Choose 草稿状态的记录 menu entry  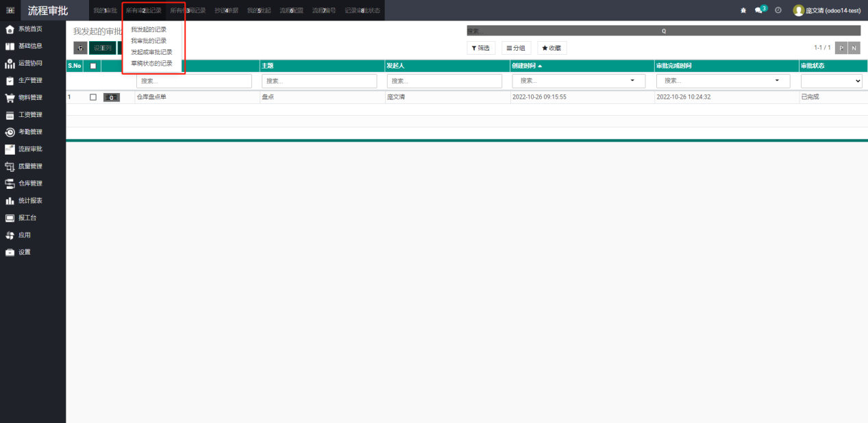(x=151, y=63)
